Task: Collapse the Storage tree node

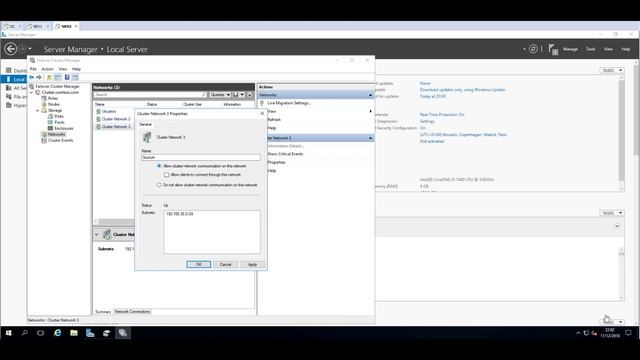Action: tap(38, 111)
